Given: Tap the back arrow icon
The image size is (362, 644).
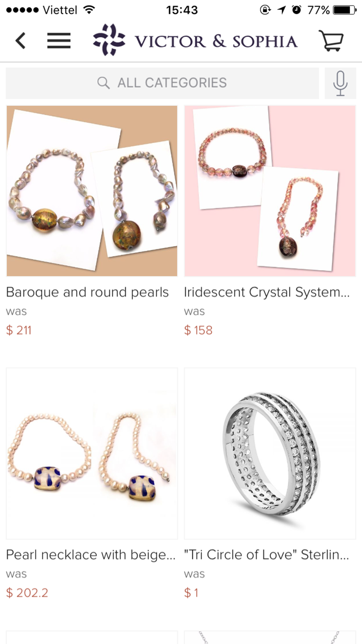Looking at the screenshot, I should point(21,41).
